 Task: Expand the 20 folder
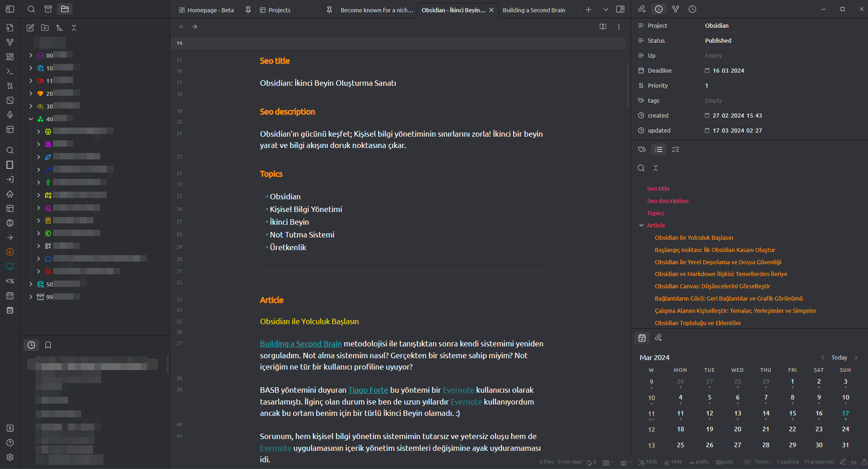[31, 94]
